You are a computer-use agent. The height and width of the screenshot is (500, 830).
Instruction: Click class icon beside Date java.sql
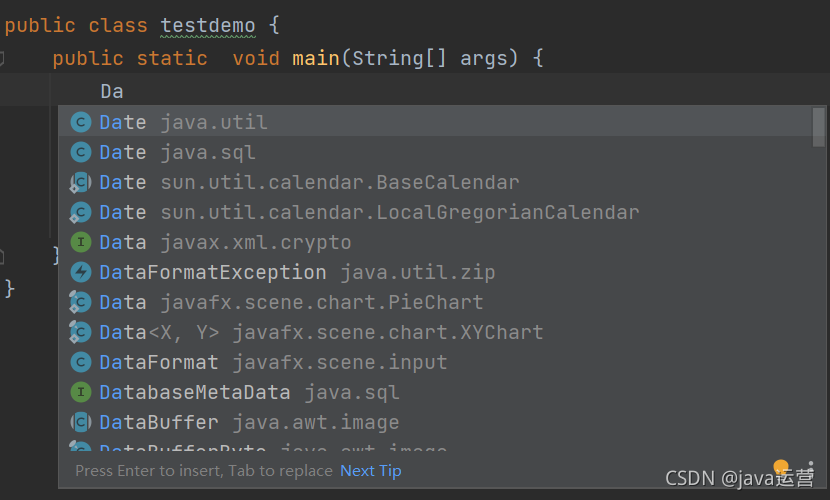coord(81,152)
